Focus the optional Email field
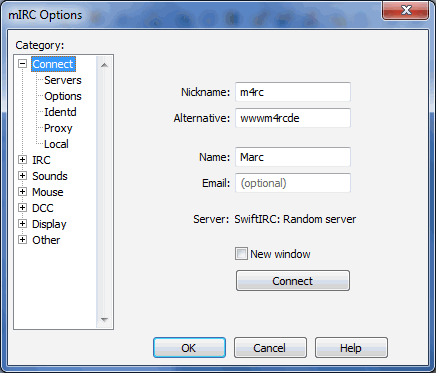 coord(293,183)
